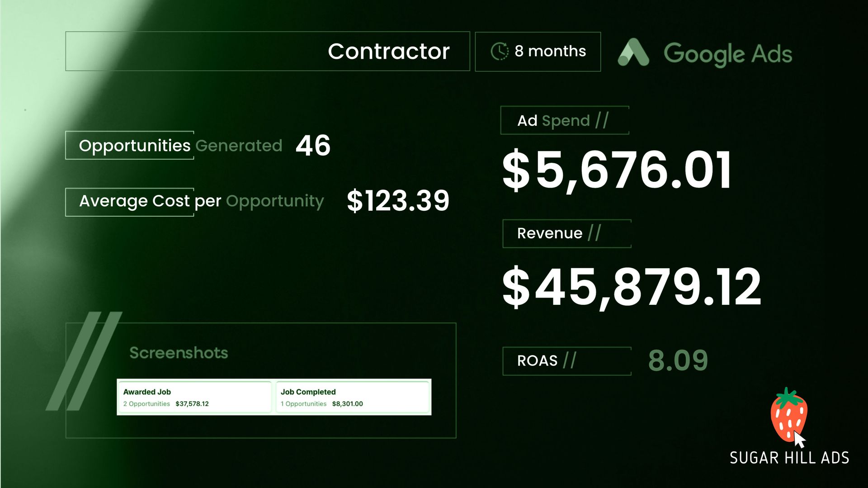Click the 8.09 ROAS value
The width and height of the screenshot is (868, 488).
pos(678,360)
